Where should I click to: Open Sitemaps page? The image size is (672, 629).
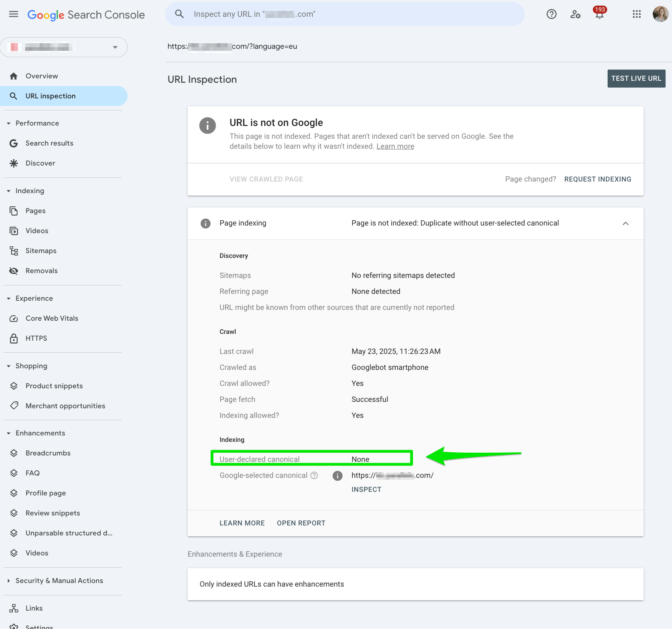click(x=41, y=251)
